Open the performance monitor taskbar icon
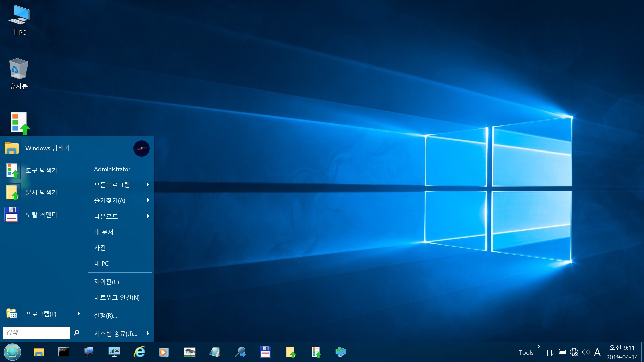This screenshot has height=362, width=644. pyautogui.click(x=114, y=352)
